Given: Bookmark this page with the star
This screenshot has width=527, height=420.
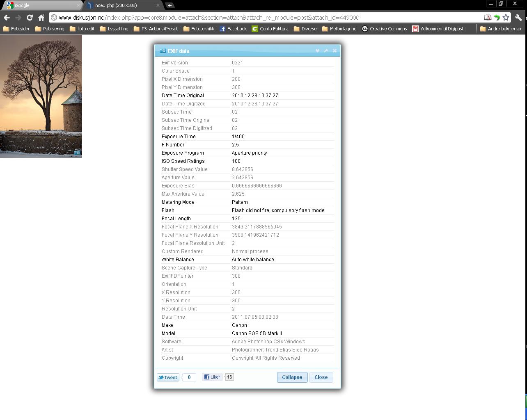Looking at the screenshot, I should click(506, 18).
